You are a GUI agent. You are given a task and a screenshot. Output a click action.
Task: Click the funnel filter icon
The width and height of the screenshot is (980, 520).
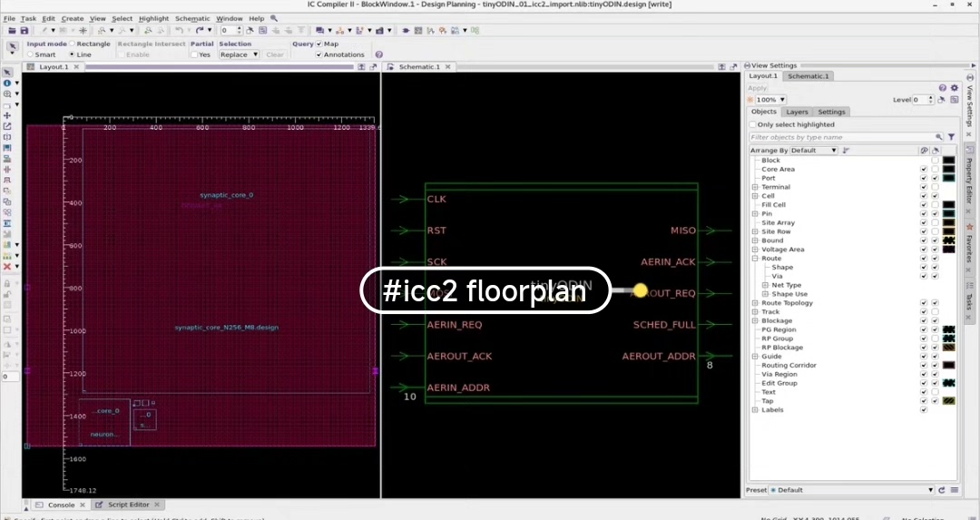pyautogui.click(x=951, y=137)
